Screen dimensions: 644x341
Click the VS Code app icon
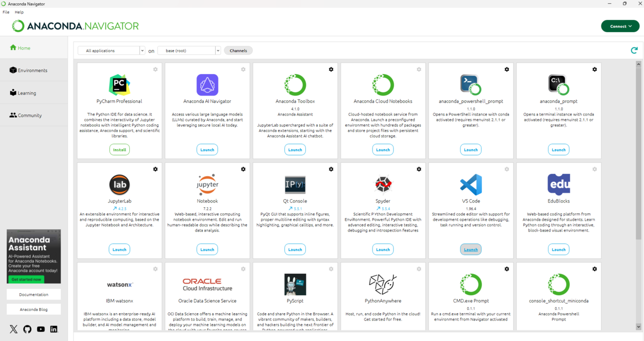coord(471,185)
